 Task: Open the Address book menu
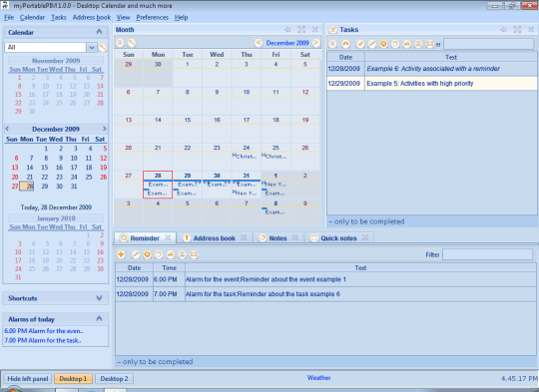pyautogui.click(x=92, y=17)
